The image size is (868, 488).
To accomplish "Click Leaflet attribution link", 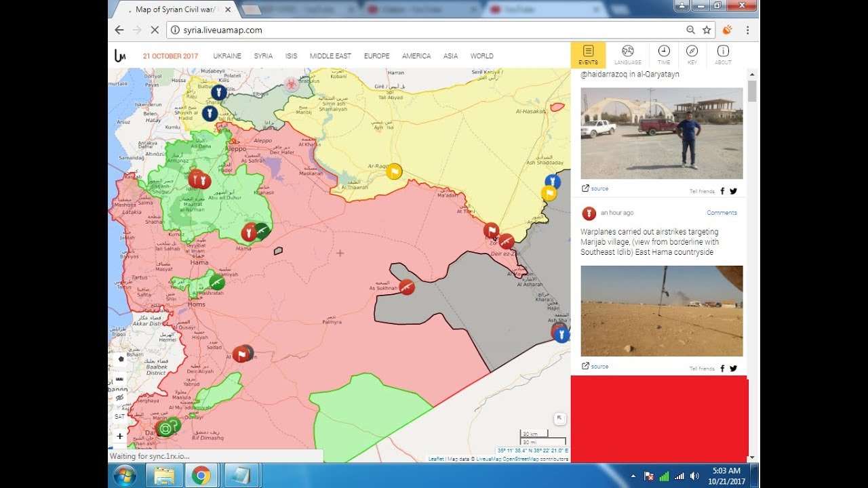I will pyautogui.click(x=435, y=459).
